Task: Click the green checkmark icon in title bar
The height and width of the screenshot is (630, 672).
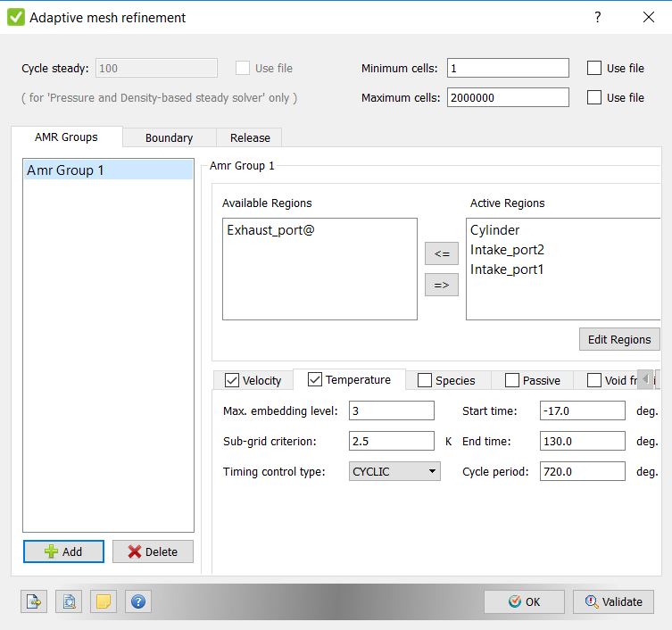Action: click(16, 17)
